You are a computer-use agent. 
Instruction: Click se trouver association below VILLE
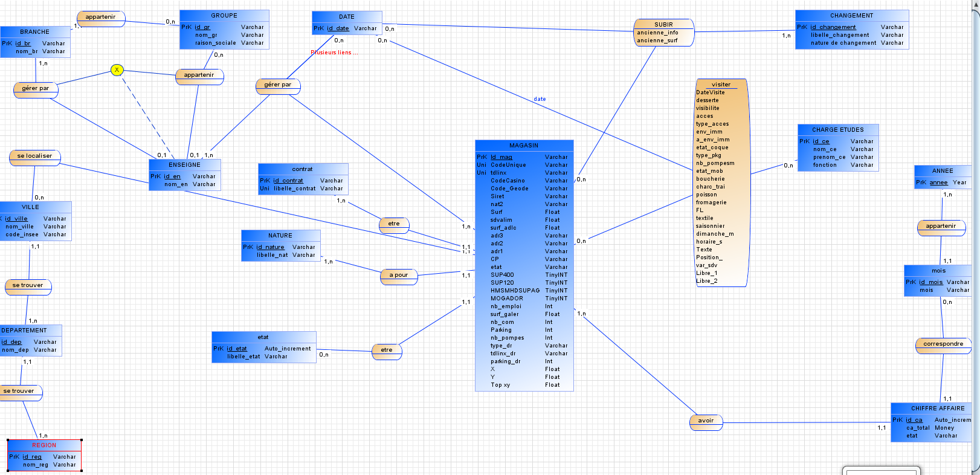[x=28, y=286]
